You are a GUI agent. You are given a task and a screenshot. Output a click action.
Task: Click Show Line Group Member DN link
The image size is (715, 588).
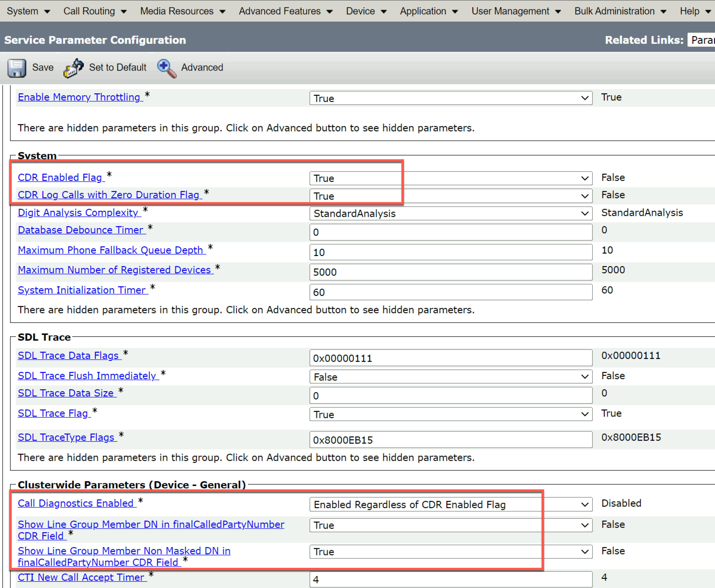[x=151, y=530]
